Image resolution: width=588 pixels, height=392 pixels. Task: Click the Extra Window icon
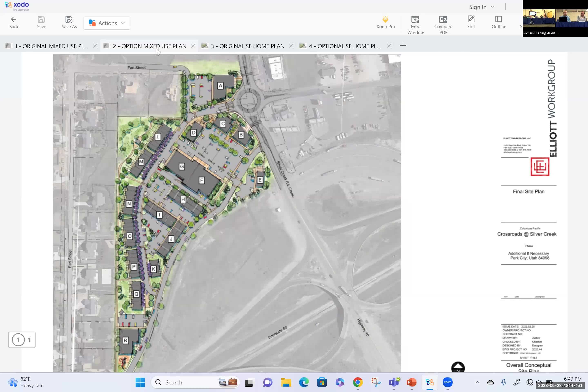415,24
